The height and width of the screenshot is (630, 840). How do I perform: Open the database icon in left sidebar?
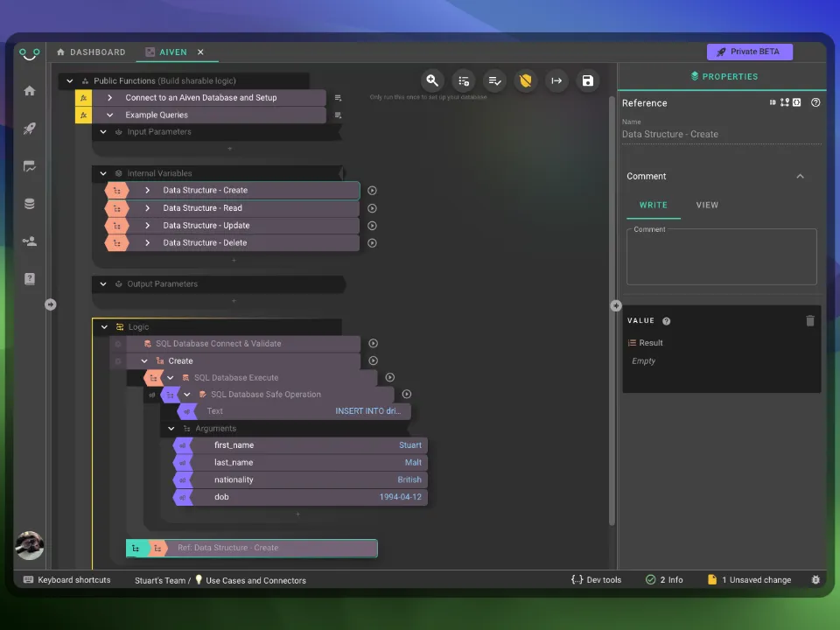[x=30, y=204]
